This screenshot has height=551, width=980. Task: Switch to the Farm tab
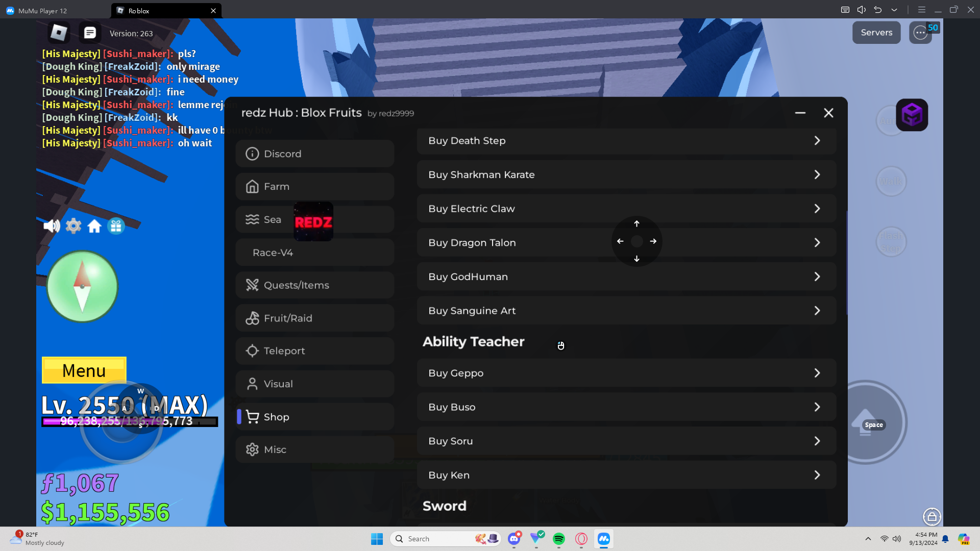(315, 187)
